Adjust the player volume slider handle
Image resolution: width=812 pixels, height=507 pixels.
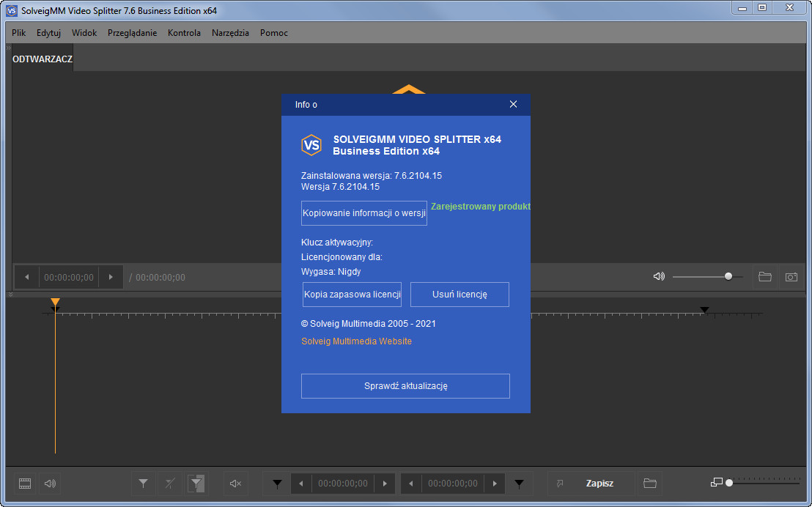(x=728, y=276)
